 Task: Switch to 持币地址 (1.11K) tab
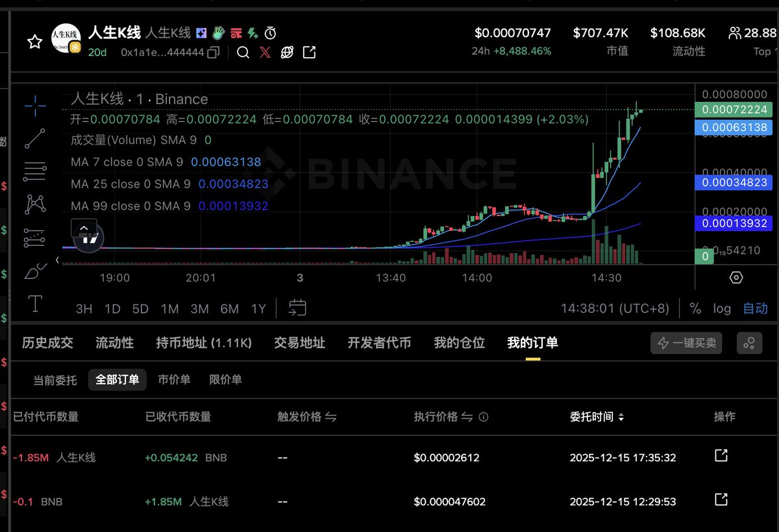(204, 343)
